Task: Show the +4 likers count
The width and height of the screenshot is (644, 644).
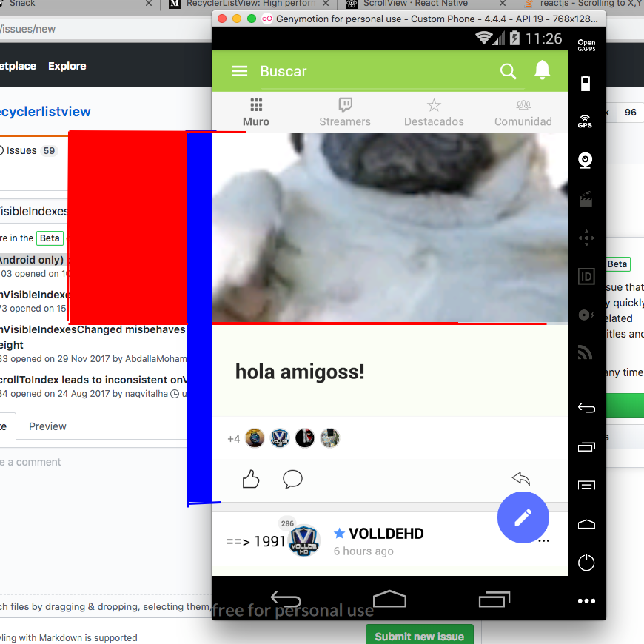Action: click(x=233, y=439)
